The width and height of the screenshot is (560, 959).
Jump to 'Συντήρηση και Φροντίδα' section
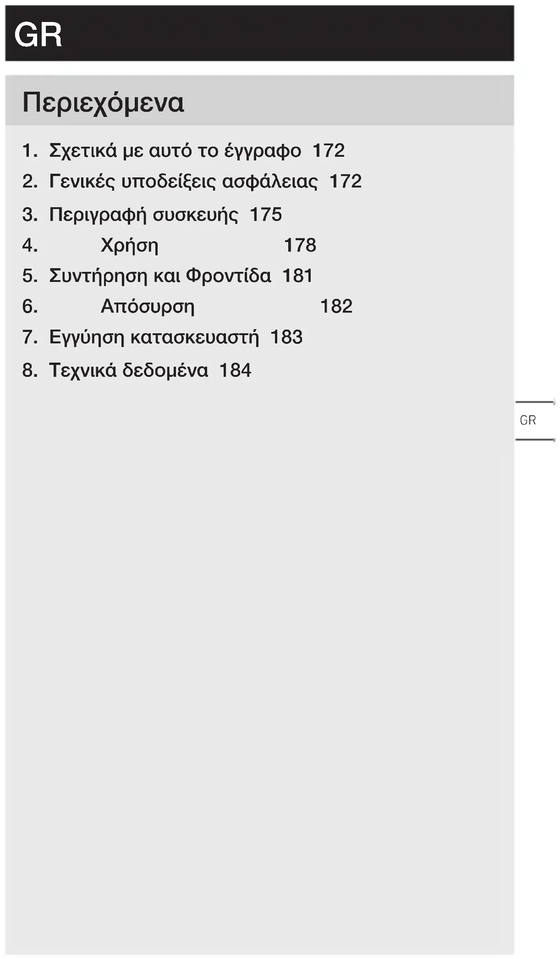coord(160,276)
